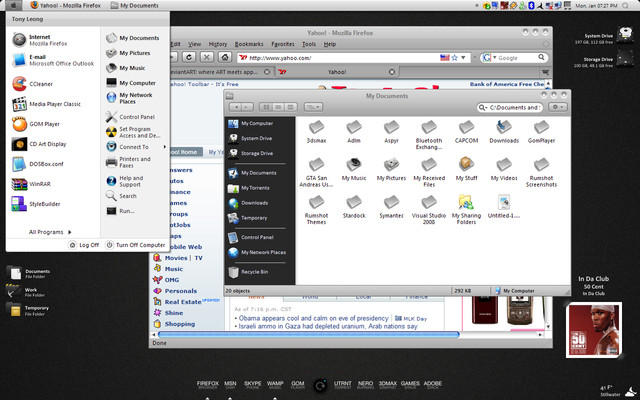
Task: Click Log Off button
Action: pyautogui.click(x=84, y=245)
